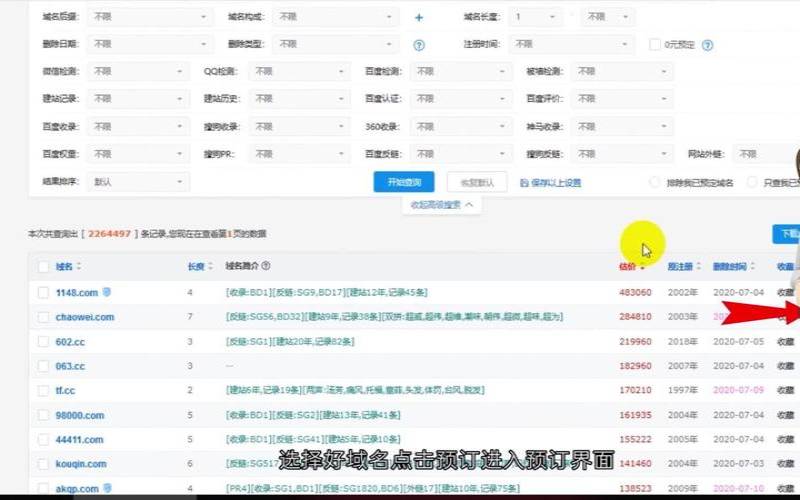Check the box for 98000.com row

coord(43,415)
